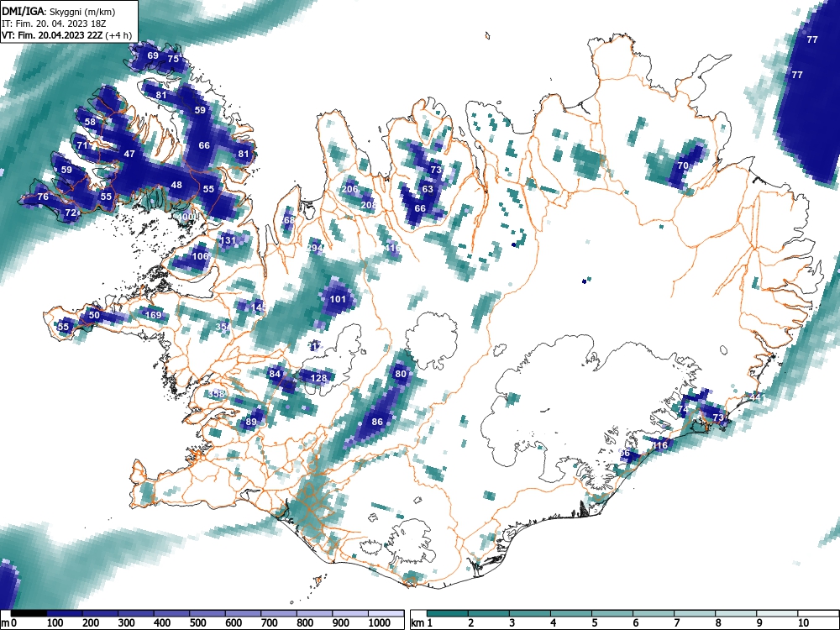
Task: Click the '3' label on the kilometers legend
Action: (x=512, y=622)
